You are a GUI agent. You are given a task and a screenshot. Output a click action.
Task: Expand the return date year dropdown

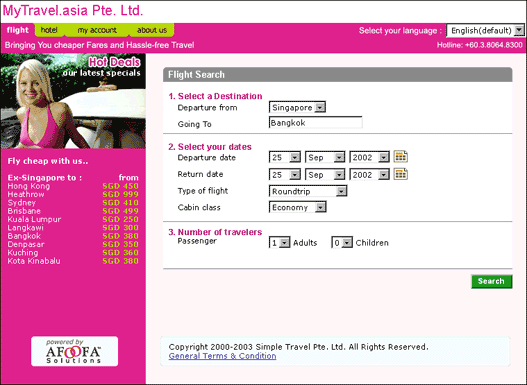[x=369, y=175]
